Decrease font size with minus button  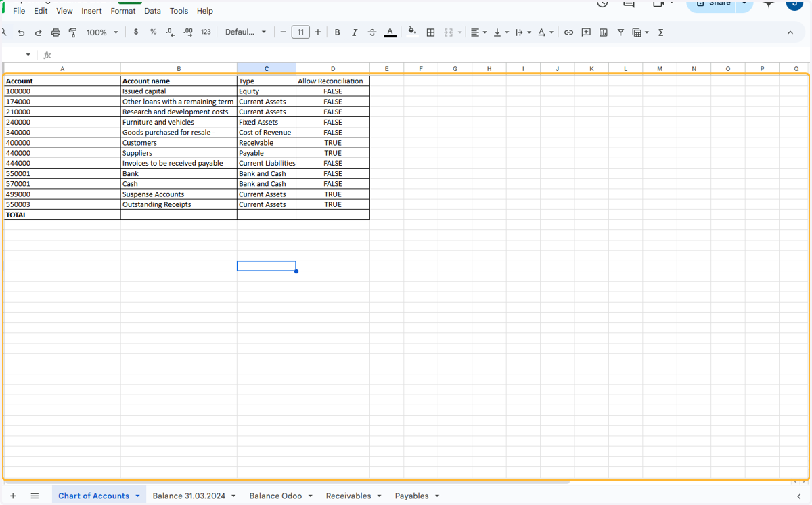coord(284,32)
